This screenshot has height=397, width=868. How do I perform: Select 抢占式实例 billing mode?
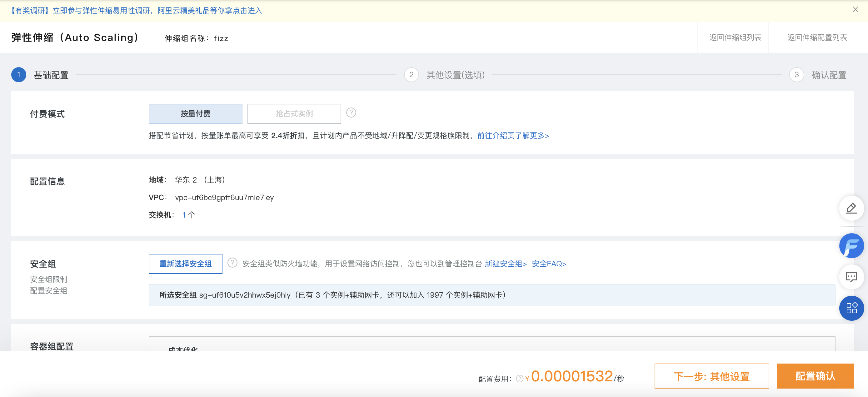coord(294,113)
